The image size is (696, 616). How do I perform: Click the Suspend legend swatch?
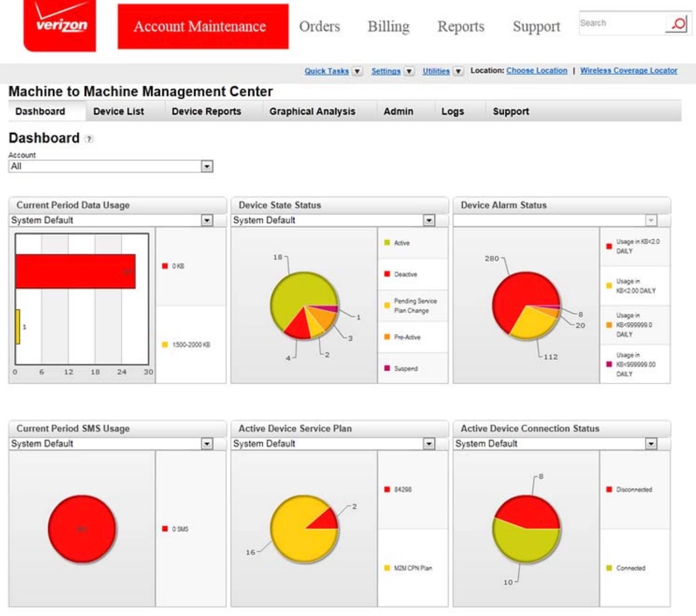pyautogui.click(x=387, y=368)
